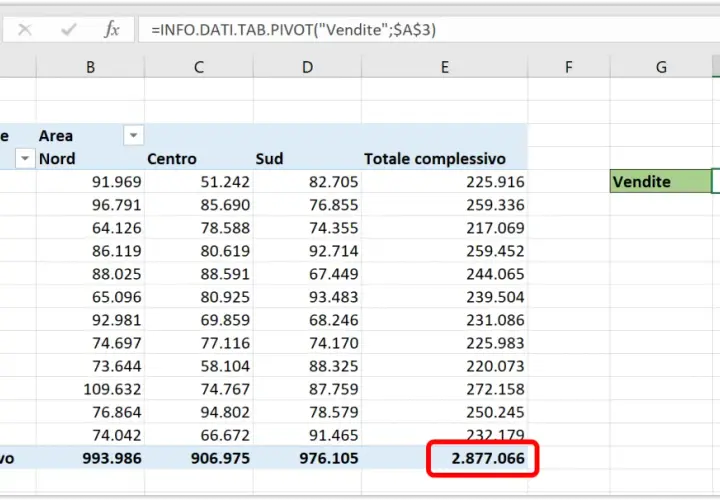Click cell with value 74.042

tap(90, 435)
